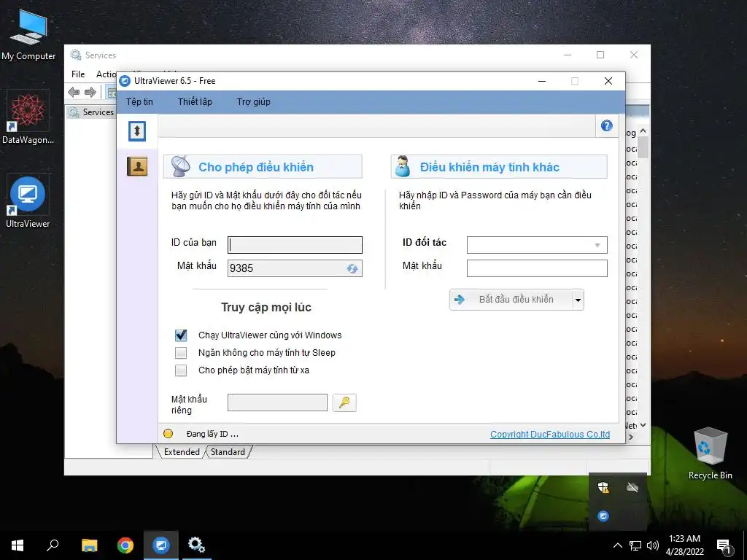
Task: Click the Truy cập mọi lúc heading
Action: (266, 307)
